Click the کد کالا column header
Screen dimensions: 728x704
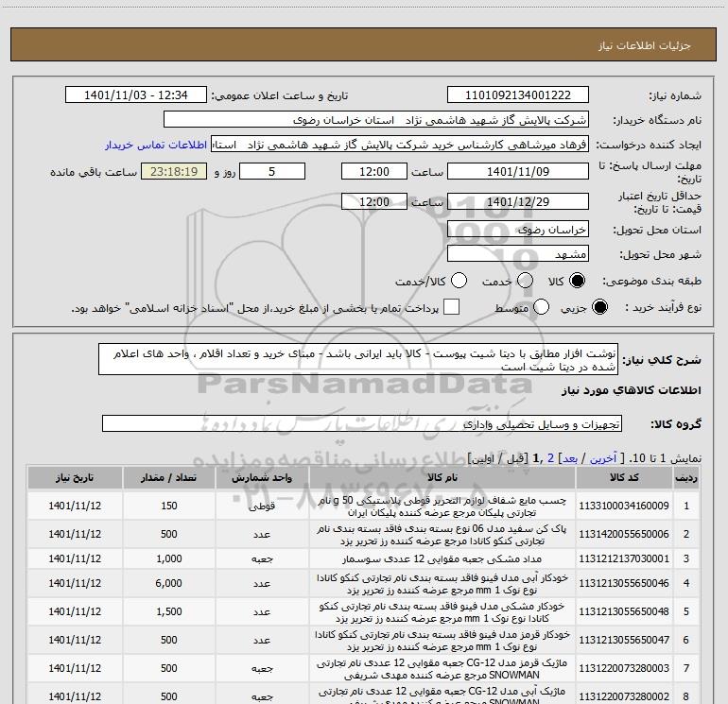click(x=623, y=479)
